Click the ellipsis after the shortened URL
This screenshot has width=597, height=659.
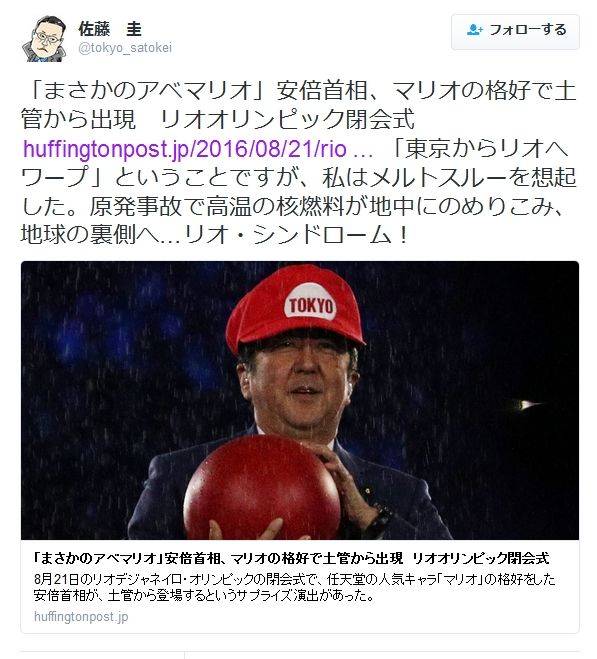[364, 150]
